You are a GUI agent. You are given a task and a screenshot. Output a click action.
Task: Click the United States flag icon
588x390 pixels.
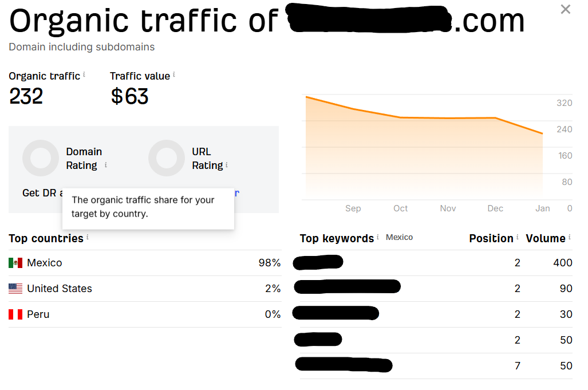tap(15, 289)
